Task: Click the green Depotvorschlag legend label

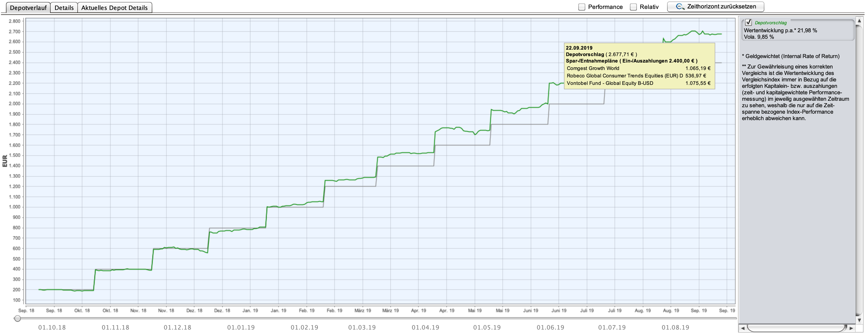Action: (771, 23)
